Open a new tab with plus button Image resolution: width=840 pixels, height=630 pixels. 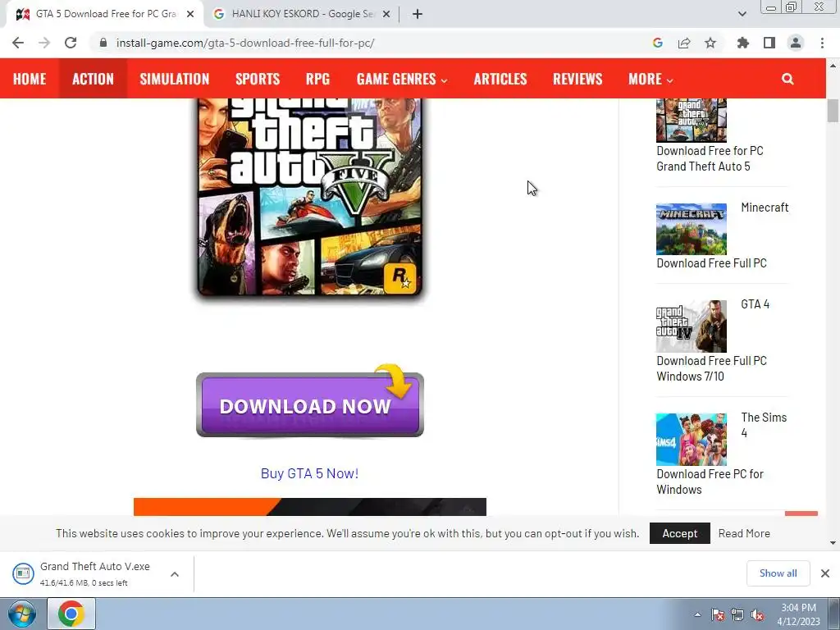418,15
